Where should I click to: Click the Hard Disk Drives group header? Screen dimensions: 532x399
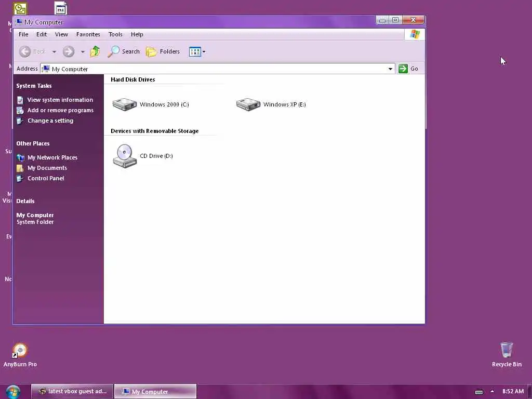pos(132,79)
